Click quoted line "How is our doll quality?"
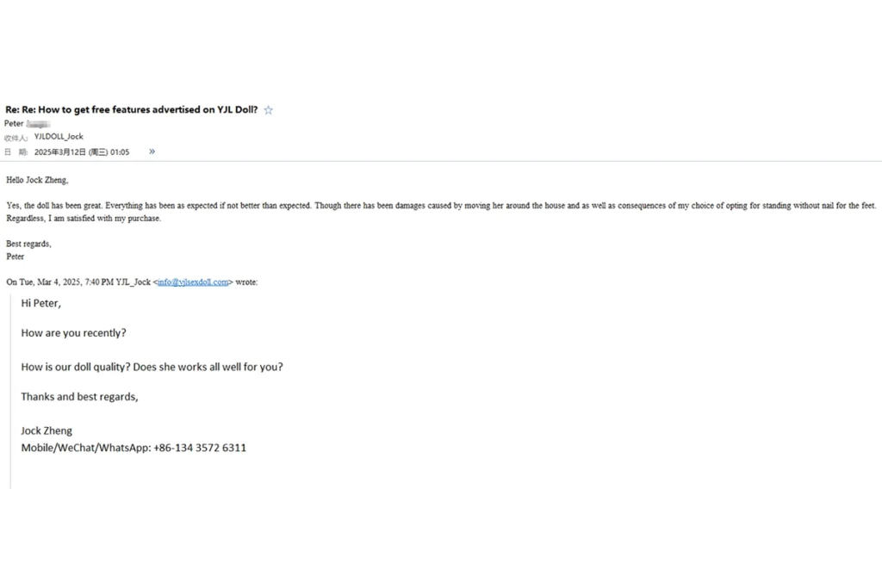 click(152, 367)
